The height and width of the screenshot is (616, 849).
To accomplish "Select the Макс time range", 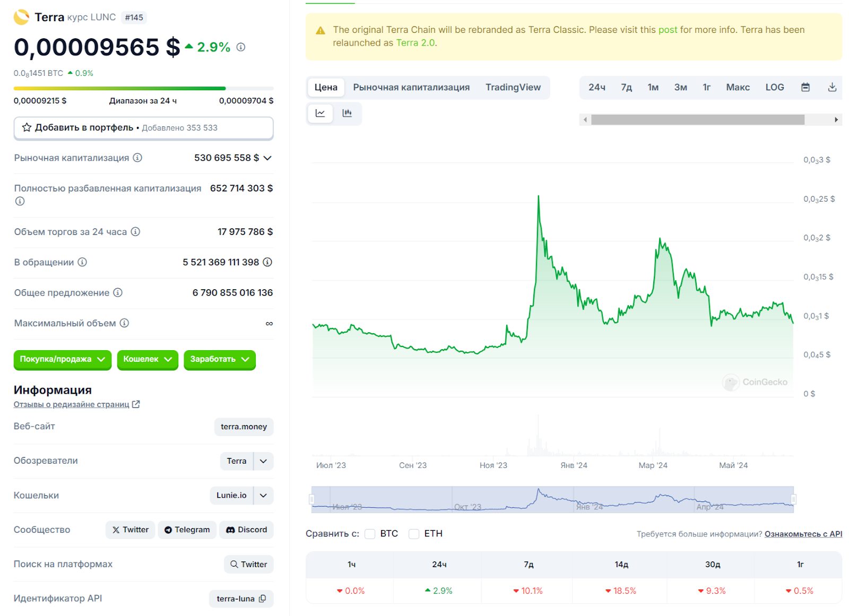I will 738,87.
